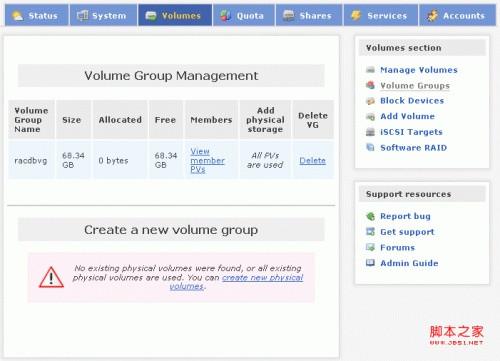Click the Services tab lightning icon

click(x=356, y=15)
